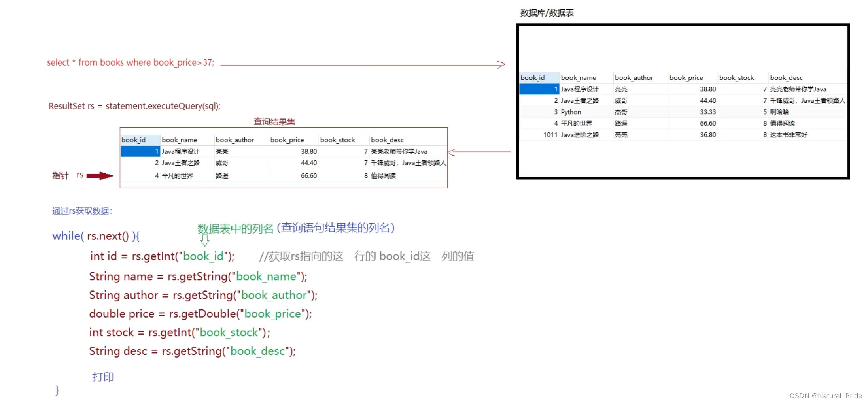Click the String author getString line
Viewport: 868px width, 403px height.
pyautogui.click(x=203, y=295)
